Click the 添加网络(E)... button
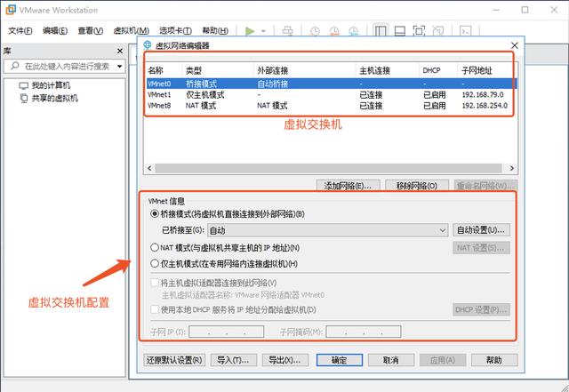 click(348, 186)
